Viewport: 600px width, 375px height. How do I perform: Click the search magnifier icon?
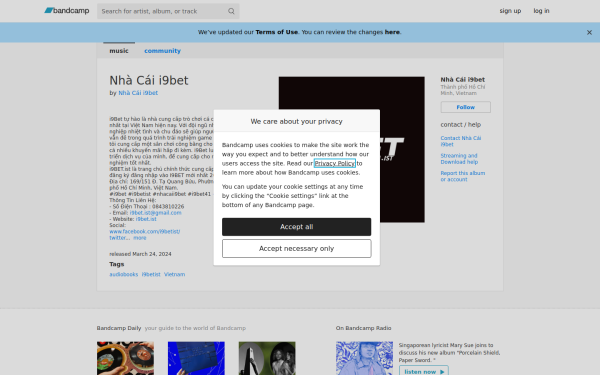point(231,11)
